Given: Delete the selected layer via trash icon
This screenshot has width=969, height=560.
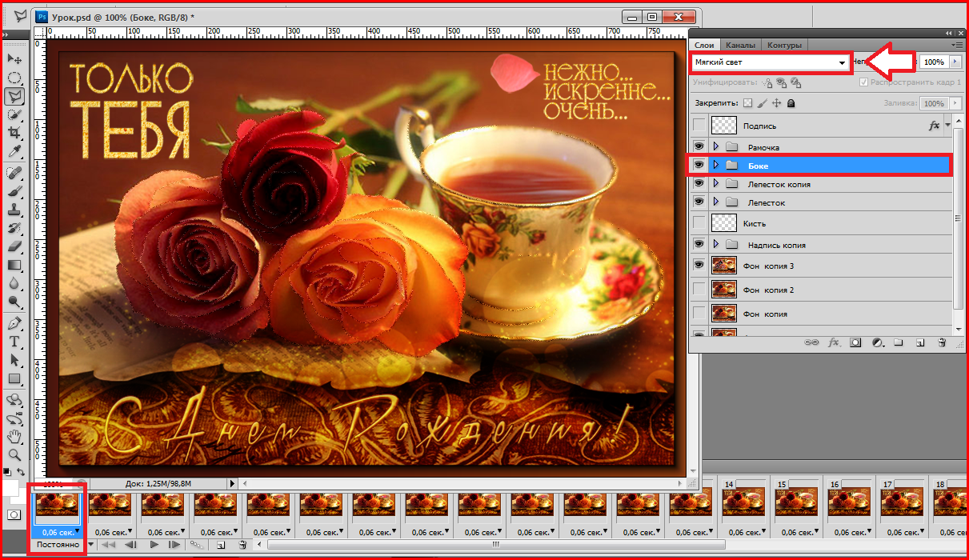Looking at the screenshot, I should click(x=942, y=342).
